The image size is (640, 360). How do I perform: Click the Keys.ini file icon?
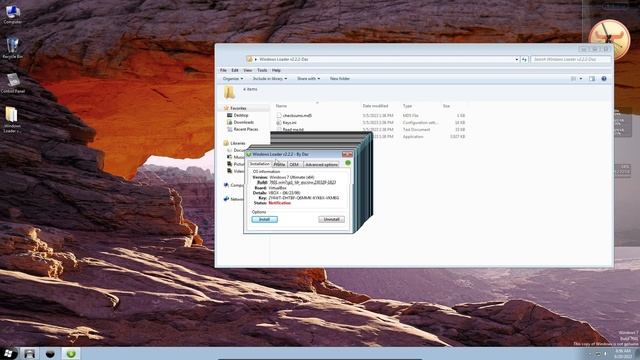click(x=279, y=122)
